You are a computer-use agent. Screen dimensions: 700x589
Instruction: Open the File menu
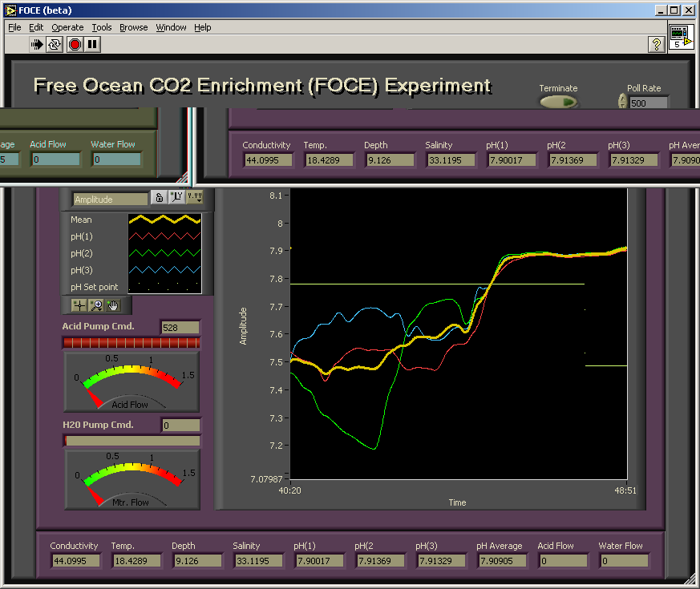[14, 27]
